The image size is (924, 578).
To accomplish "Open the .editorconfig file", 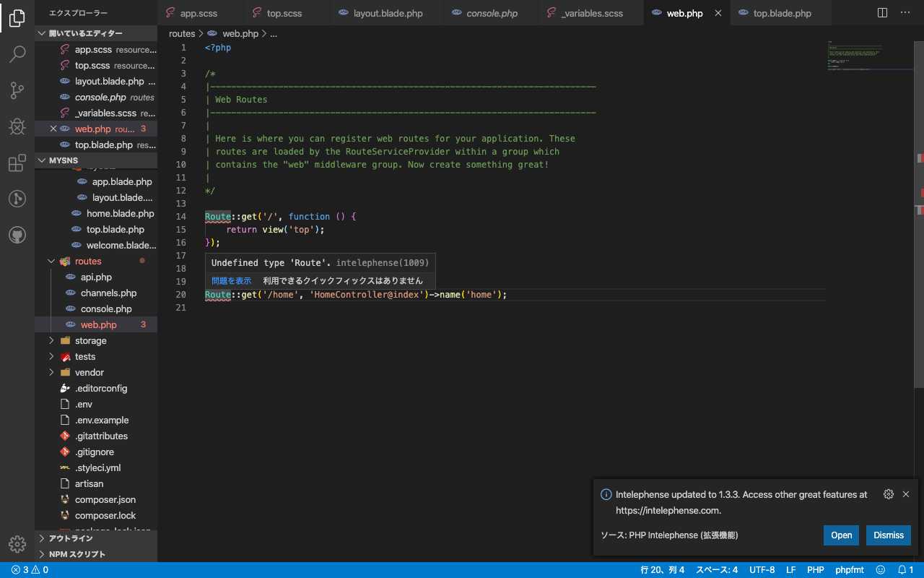I will coord(96,388).
